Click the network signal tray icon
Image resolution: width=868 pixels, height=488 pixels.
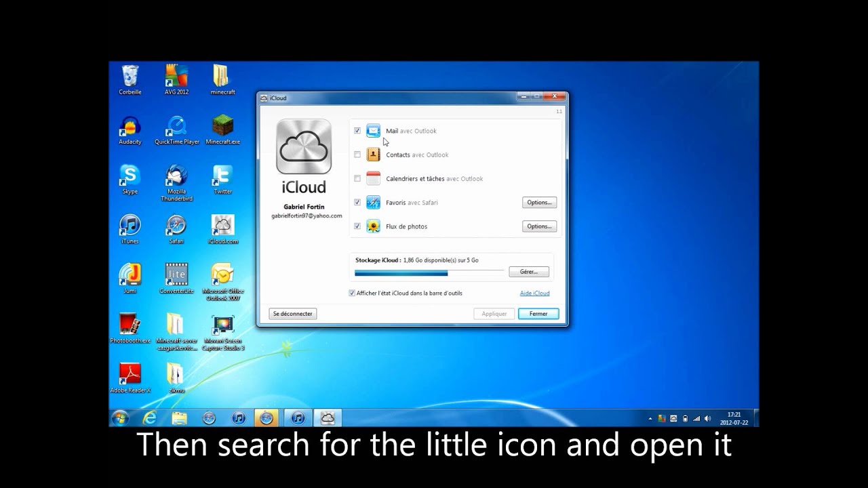pos(696,419)
